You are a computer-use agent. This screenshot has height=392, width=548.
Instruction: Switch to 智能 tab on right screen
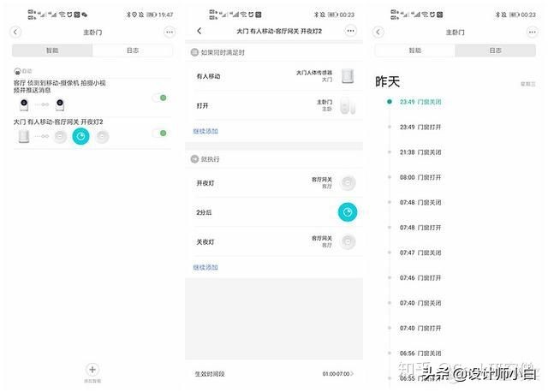pyautogui.click(x=414, y=50)
